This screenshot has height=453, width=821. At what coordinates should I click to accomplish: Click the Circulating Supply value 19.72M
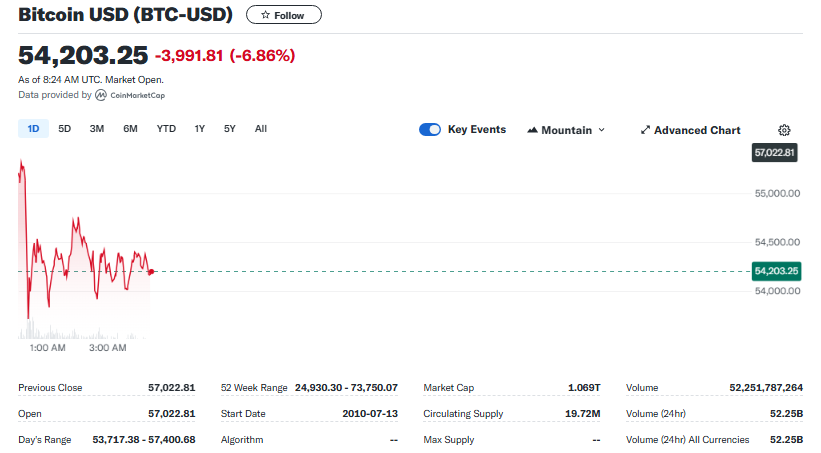click(583, 414)
